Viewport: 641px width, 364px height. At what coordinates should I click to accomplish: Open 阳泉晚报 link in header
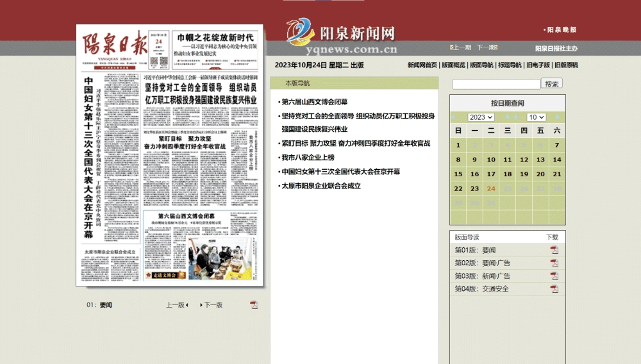pyautogui.click(x=562, y=30)
